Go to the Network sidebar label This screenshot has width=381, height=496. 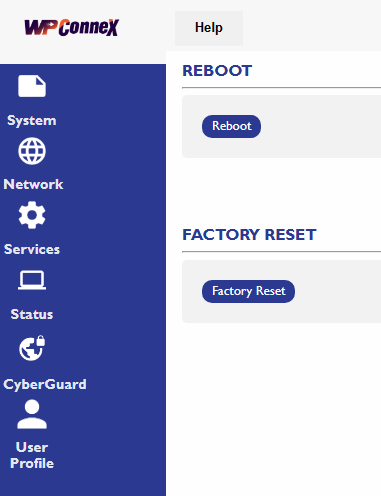click(33, 184)
